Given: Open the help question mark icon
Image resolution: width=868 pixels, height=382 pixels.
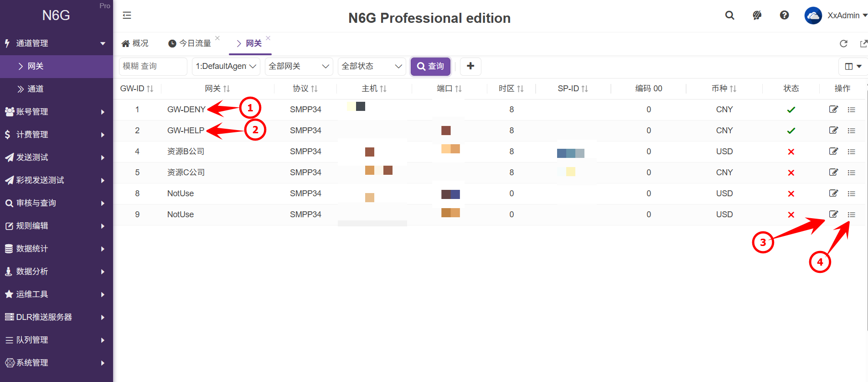Looking at the screenshot, I should click(x=784, y=16).
